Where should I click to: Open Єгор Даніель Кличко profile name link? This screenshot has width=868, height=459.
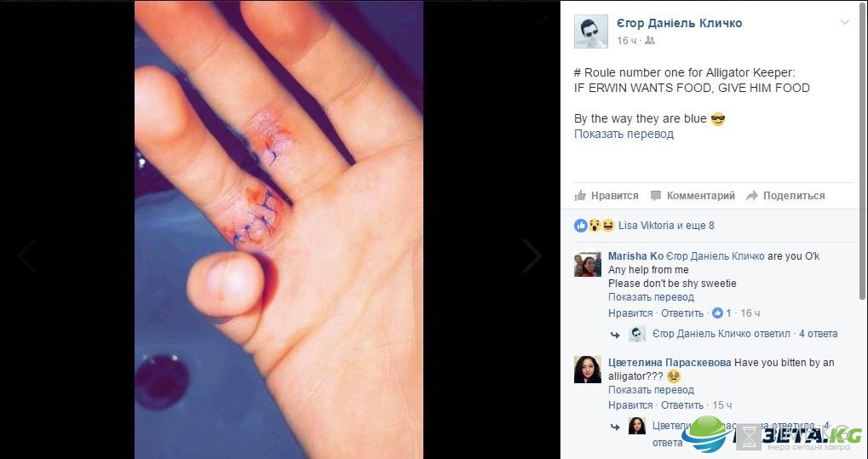tap(679, 23)
